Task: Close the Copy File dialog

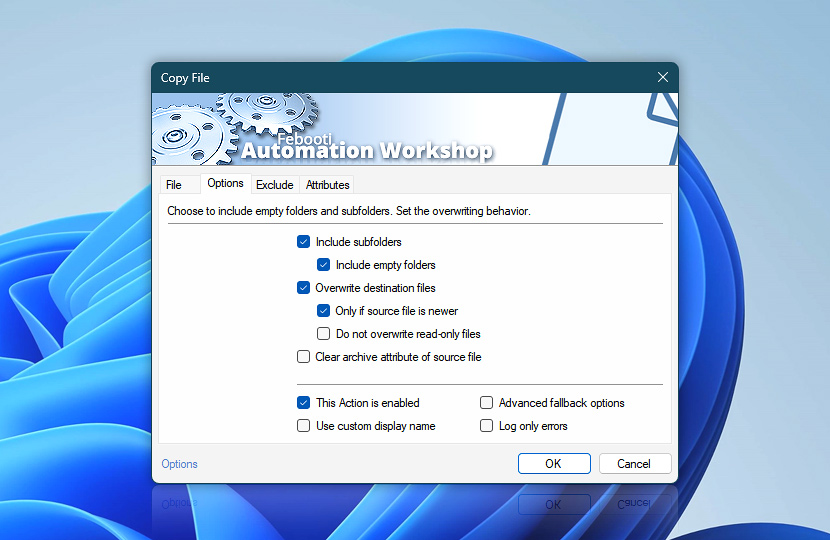Action: 663,77
